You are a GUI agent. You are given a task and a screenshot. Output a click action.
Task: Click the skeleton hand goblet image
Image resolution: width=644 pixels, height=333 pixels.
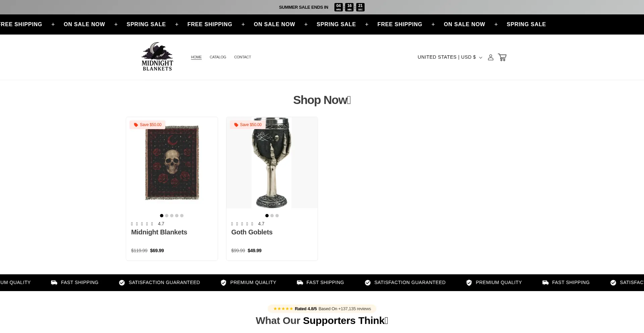tap(272, 163)
